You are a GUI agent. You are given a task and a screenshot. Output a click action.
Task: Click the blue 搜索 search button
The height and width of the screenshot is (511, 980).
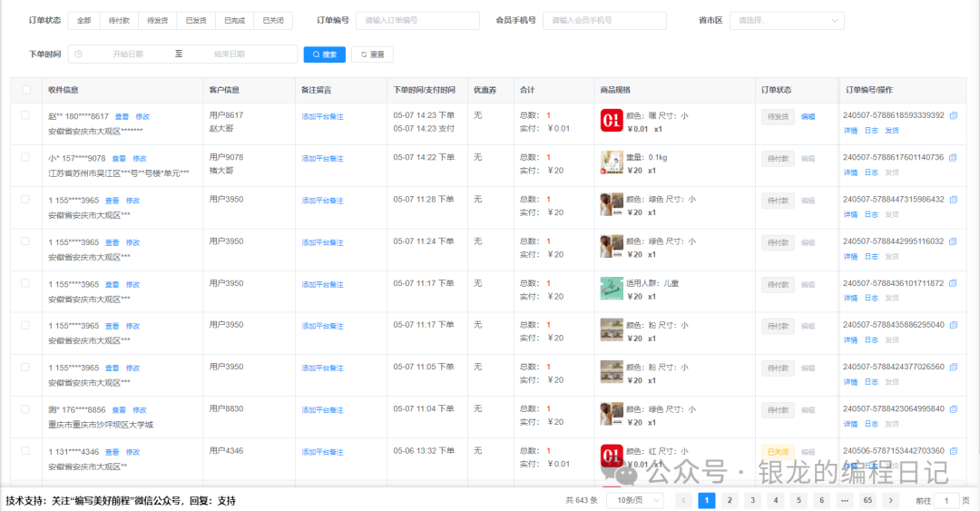pyautogui.click(x=324, y=54)
